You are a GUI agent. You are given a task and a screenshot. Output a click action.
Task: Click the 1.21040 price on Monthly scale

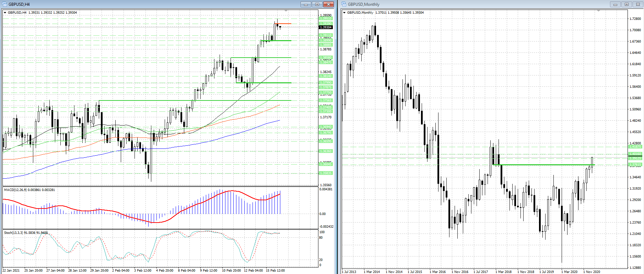(x=635, y=234)
